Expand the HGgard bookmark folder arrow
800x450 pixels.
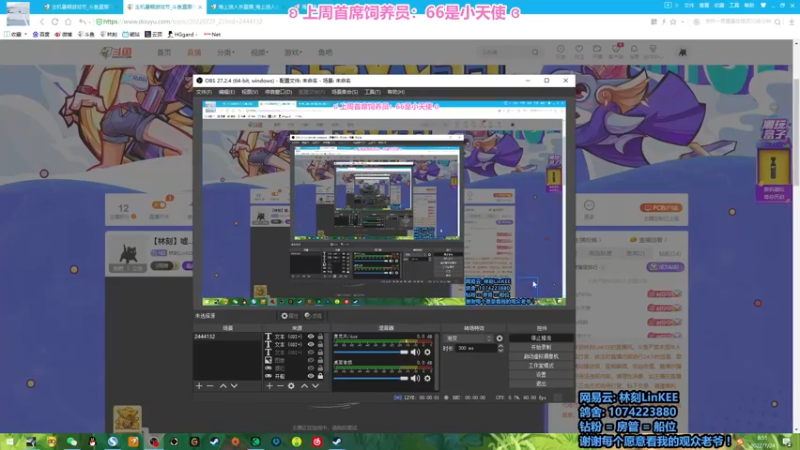[197, 35]
